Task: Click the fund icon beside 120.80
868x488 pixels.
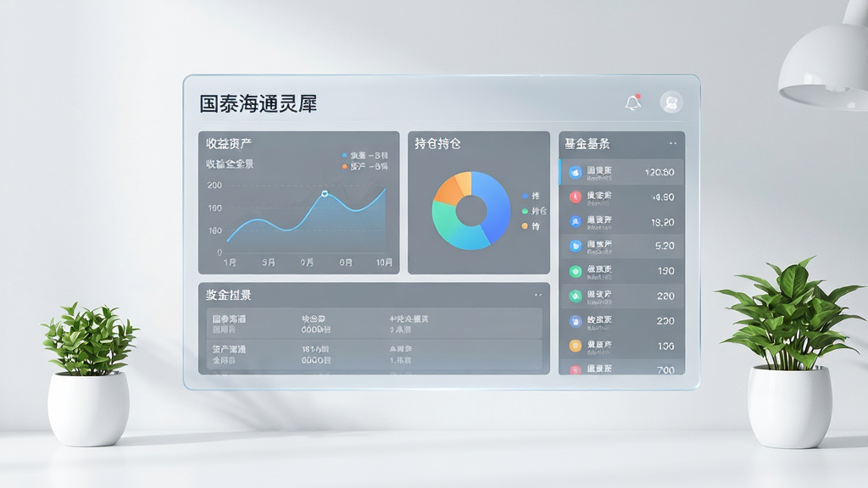Action: pos(576,172)
